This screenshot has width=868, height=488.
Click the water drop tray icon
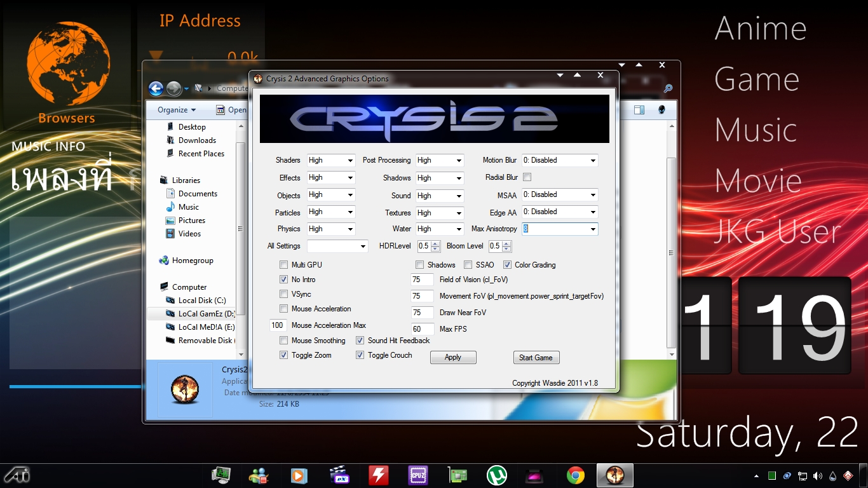832,476
